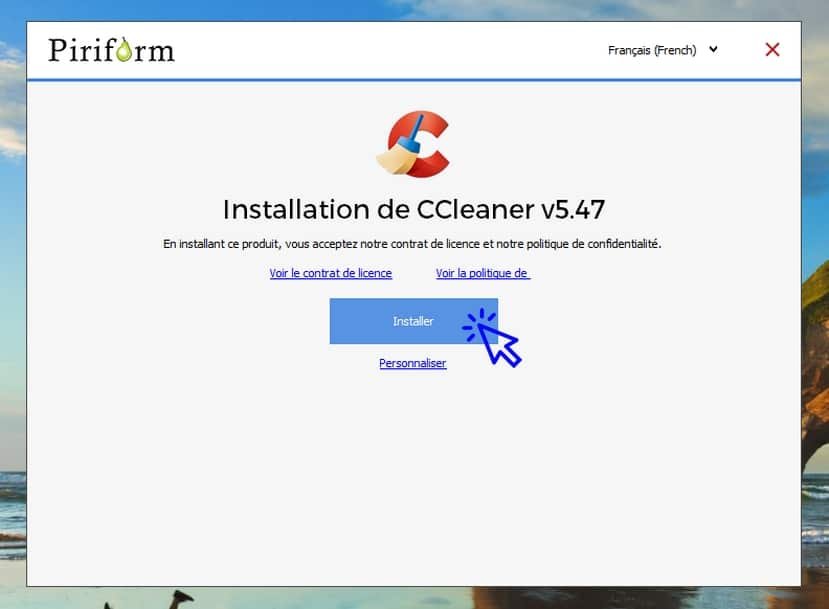Click the Piriform logo
829x609 pixels.
click(x=111, y=50)
